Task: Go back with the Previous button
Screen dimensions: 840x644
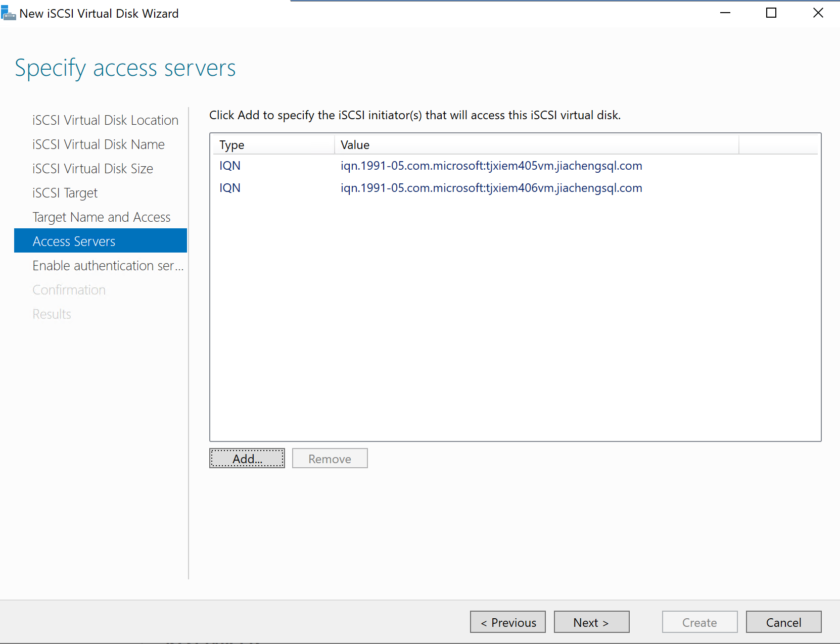Action: click(x=508, y=622)
